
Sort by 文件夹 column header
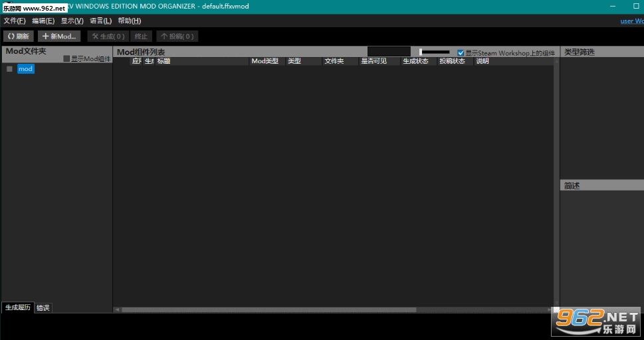coord(340,61)
